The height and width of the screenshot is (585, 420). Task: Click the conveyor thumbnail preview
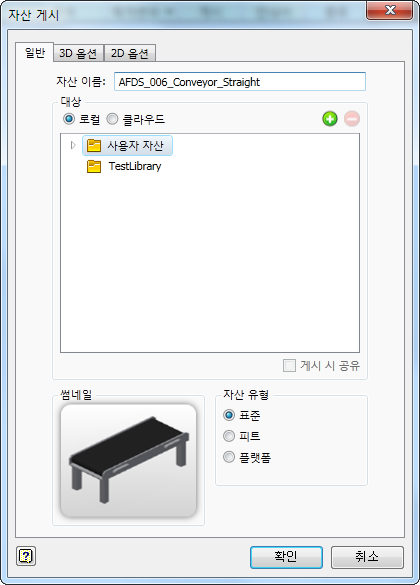pyautogui.click(x=128, y=461)
